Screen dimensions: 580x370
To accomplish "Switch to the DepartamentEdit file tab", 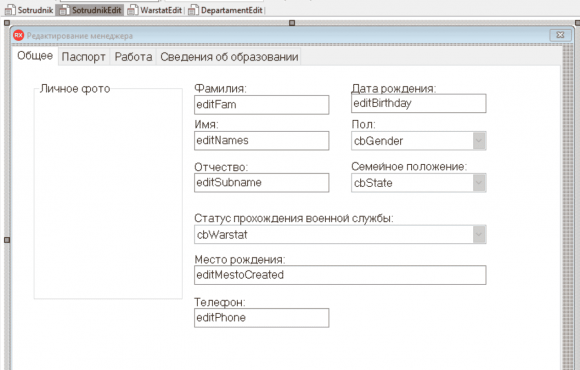I will tap(225, 10).
